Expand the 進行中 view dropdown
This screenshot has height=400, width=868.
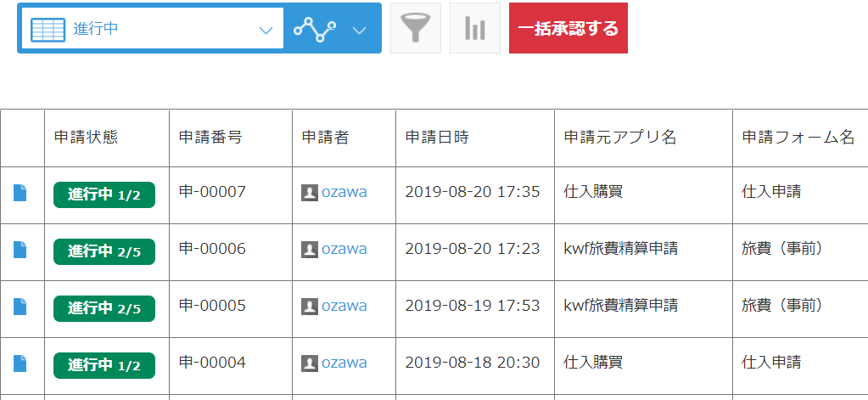pyautogui.click(x=266, y=30)
